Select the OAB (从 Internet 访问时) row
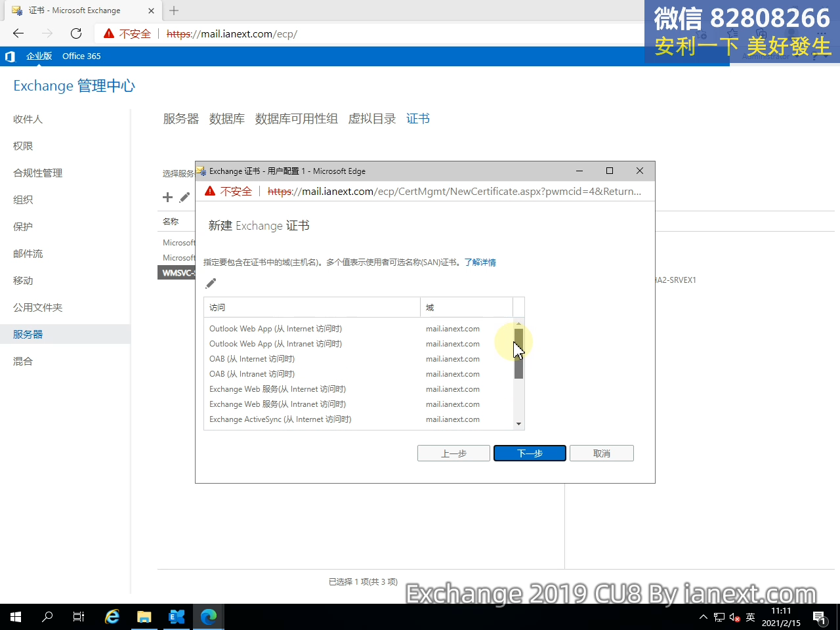Image resolution: width=840 pixels, height=630 pixels. click(358, 359)
